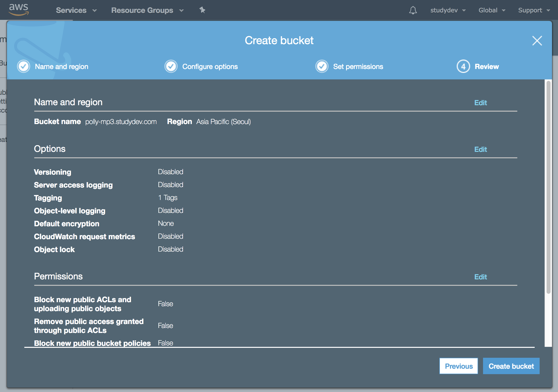Click the Previous button
Image resolution: width=558 pixels, height=392 pixels.
(x=458, y=366)
